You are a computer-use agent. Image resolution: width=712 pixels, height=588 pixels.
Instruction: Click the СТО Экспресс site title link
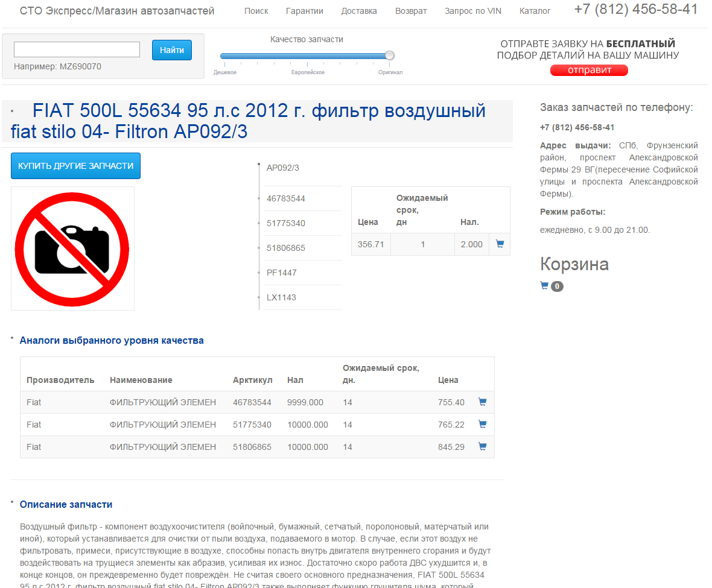click(117, 11)
